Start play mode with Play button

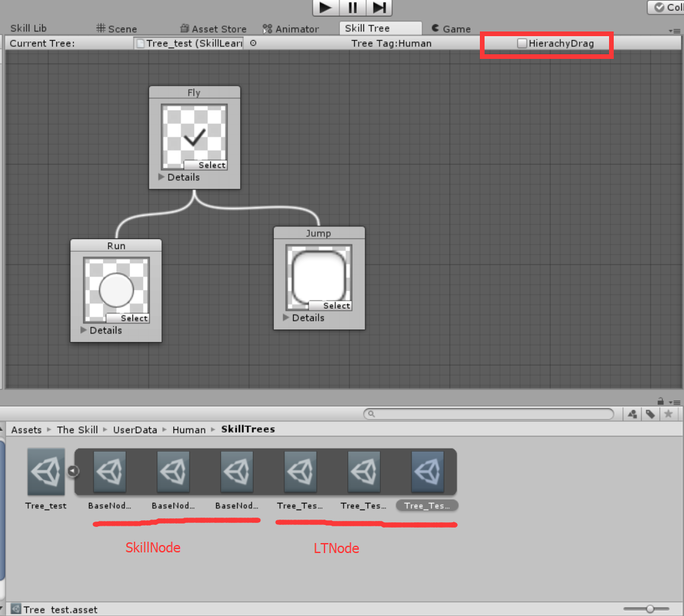coord(325,7)
